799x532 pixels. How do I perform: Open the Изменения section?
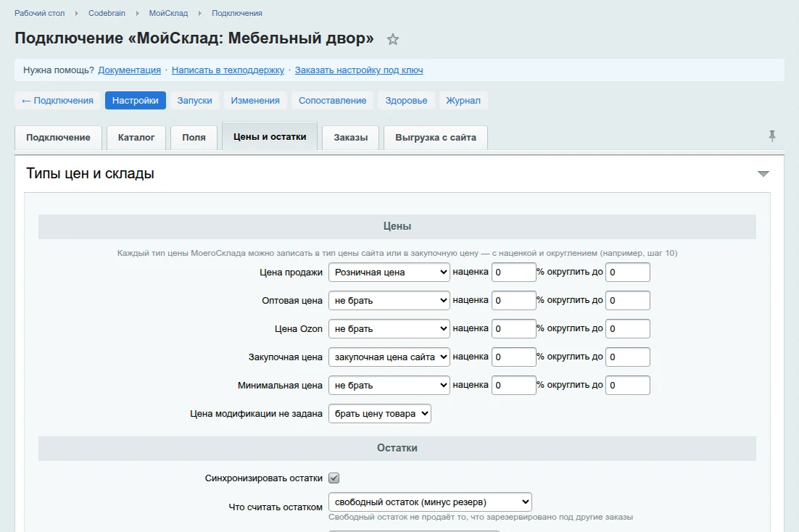[x=255, y=101]
